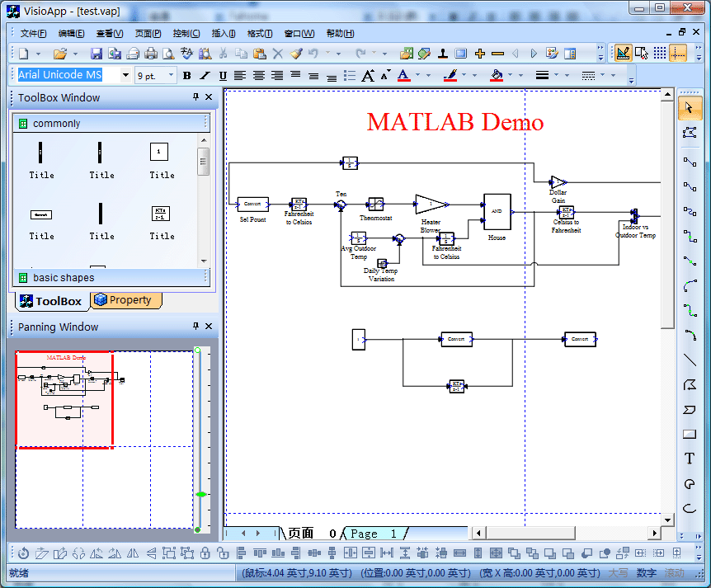Choose the straight line drawing tool
Screen dimensions: 711x588
point(690,360)
